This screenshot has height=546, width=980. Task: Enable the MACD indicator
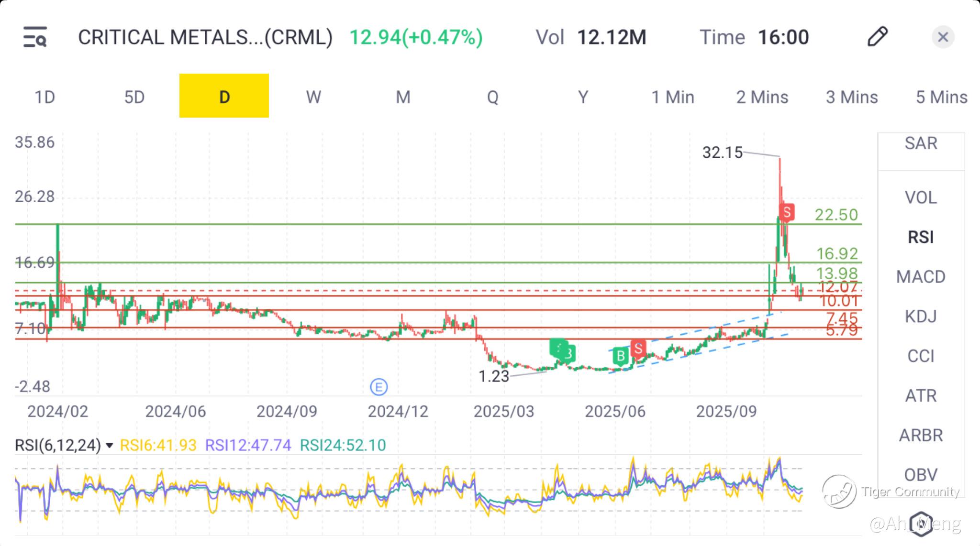pyautogui.click(x=920, y=277)
